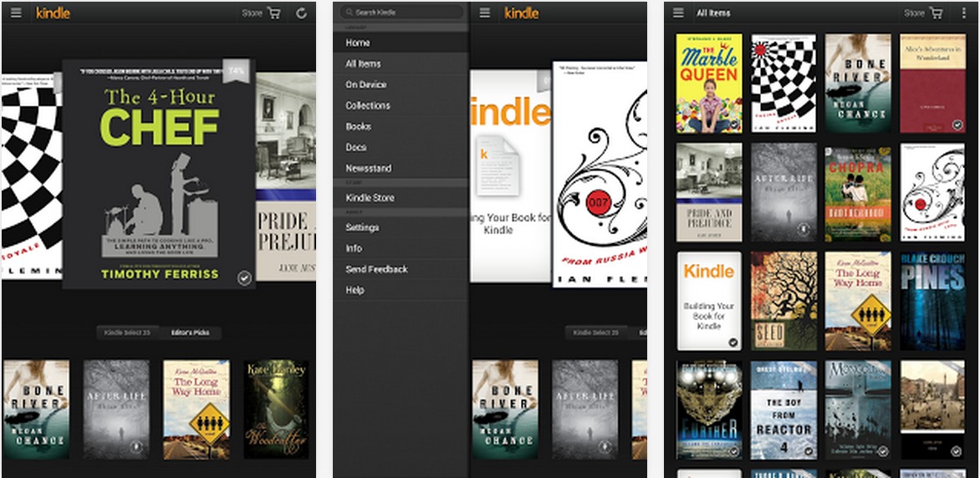Open the hamburger menu on the home carousel screen
The width and height of the screenshot is (980, 478).
(16, 13)
